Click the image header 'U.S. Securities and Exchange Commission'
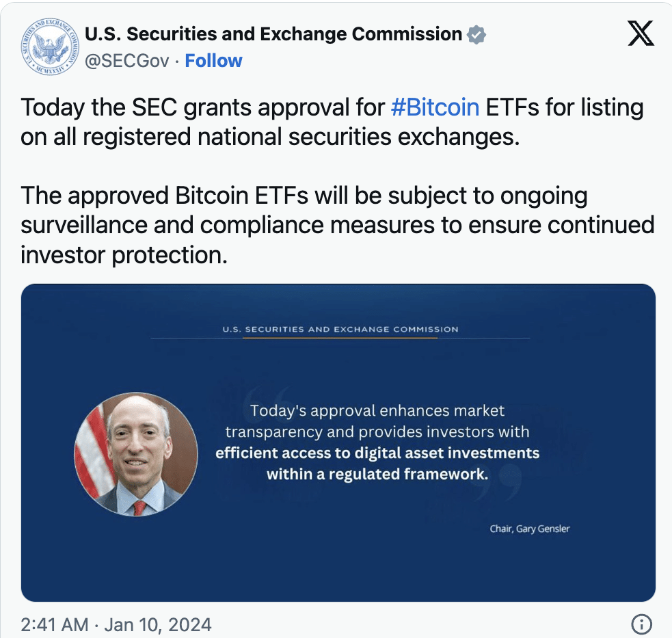 [x=340, y=329]
